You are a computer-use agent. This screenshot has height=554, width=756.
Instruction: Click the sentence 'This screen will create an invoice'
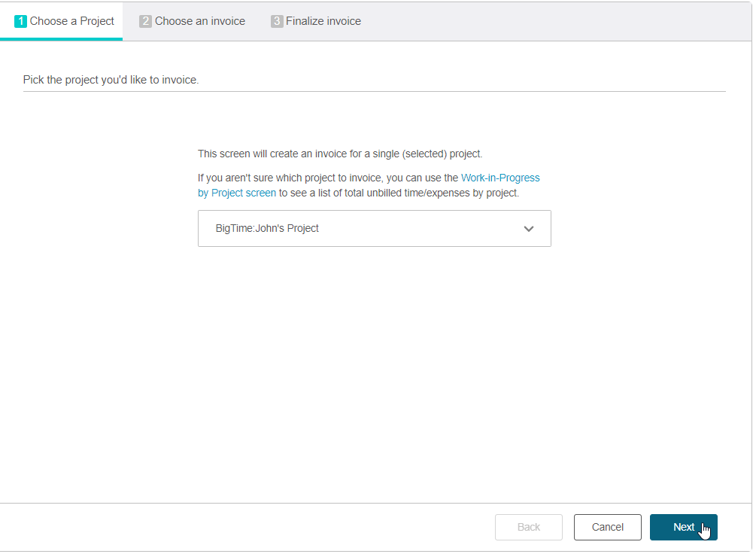(340, 154)
